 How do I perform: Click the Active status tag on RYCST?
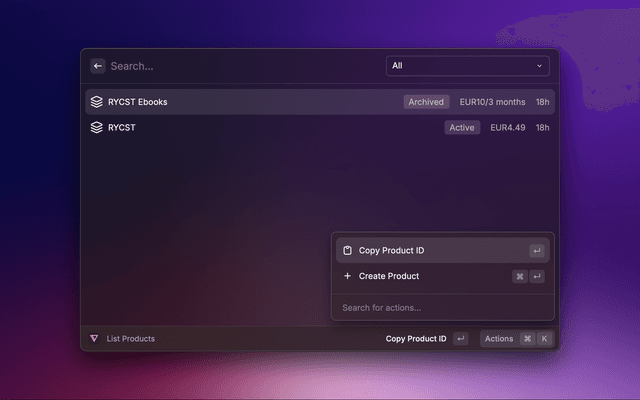tap(462, 128)
